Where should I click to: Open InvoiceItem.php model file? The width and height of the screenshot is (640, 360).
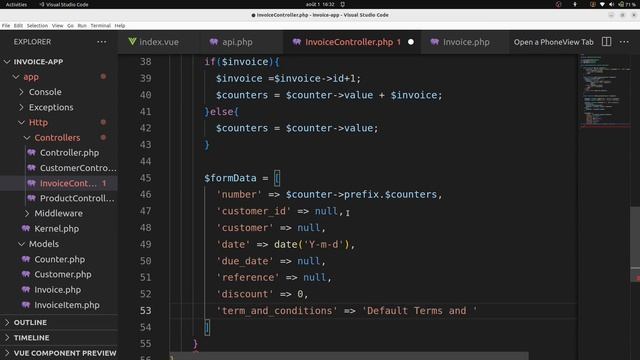(67, 305)
